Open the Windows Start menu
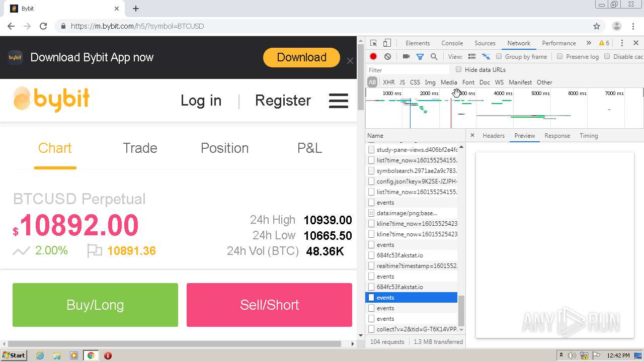This screenshot has height=362, width=644. 14,355
